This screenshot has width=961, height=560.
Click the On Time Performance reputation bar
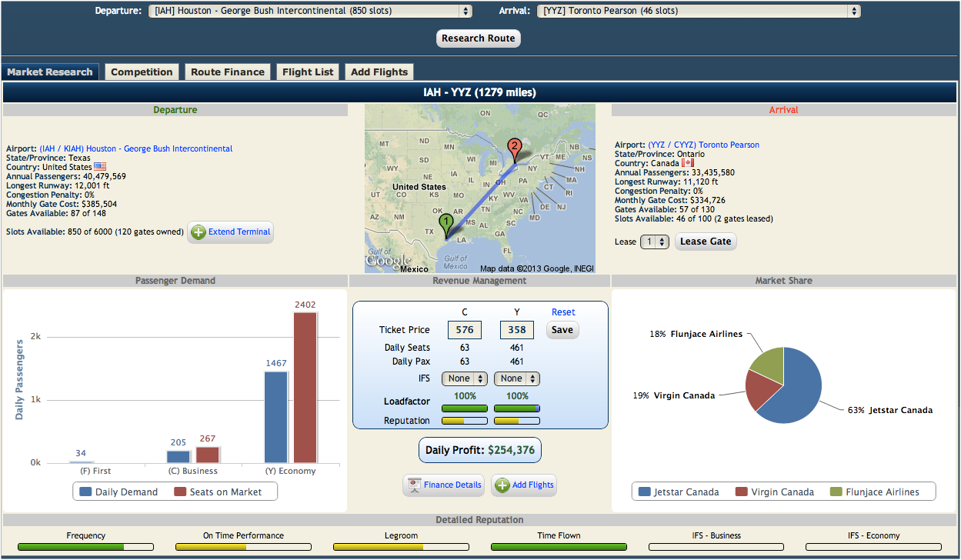(x=243, y=547)
